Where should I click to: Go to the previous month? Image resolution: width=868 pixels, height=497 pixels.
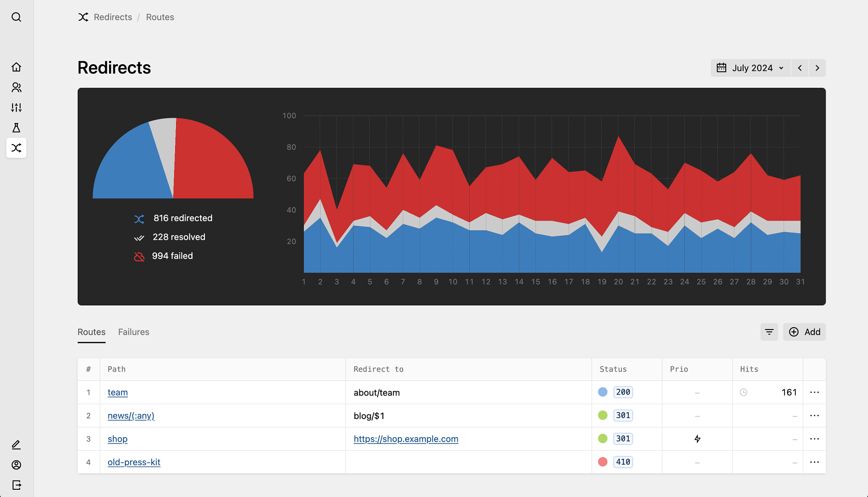[x=800, y=68]
